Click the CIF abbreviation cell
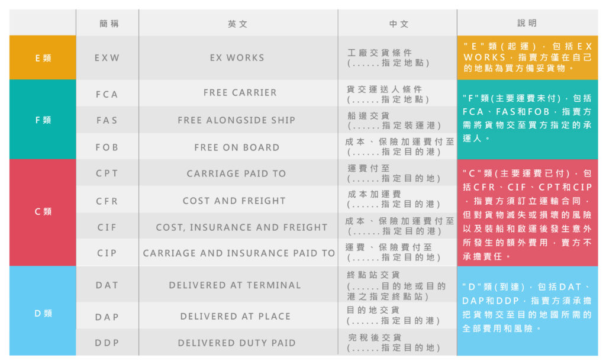Viewport: 606px width, 364px height. pos(107,227)
